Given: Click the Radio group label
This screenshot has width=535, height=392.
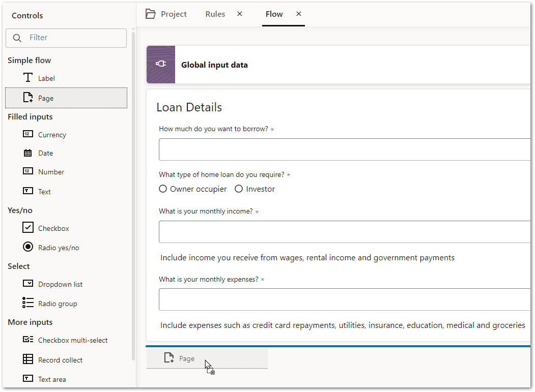Looking at the screenshot, I should click(58, 304).
